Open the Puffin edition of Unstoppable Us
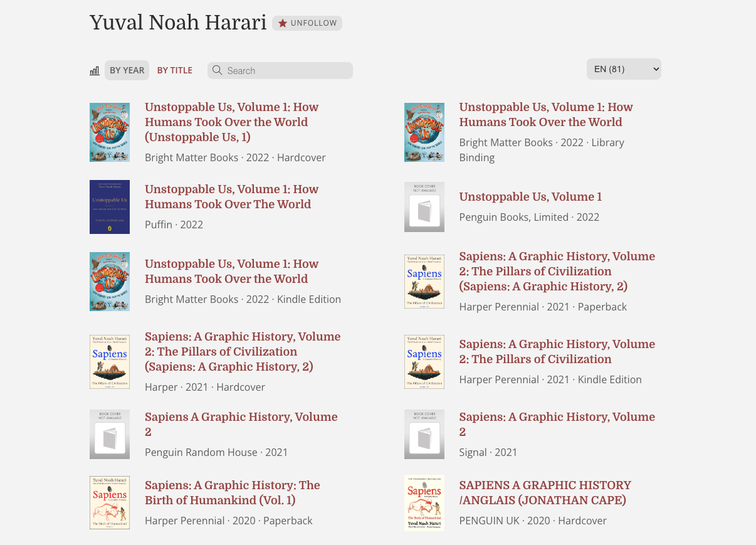The image size is (756, 545). [x=231, y=197]
